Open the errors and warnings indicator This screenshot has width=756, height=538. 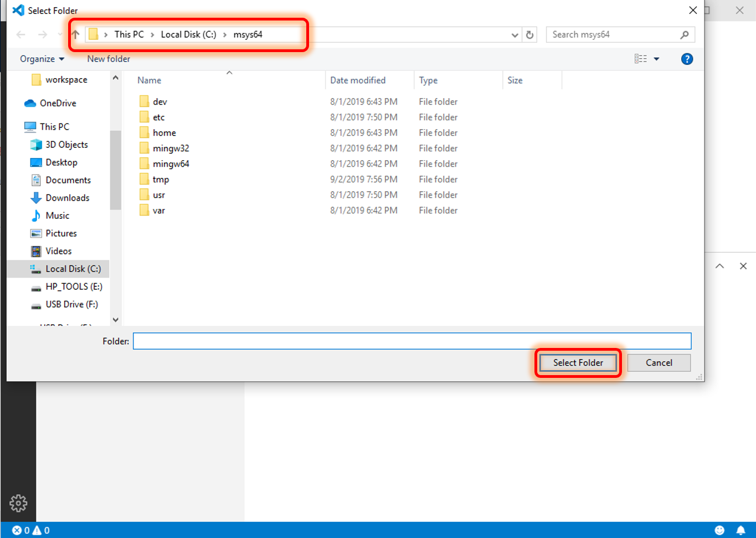pos(30,530)
